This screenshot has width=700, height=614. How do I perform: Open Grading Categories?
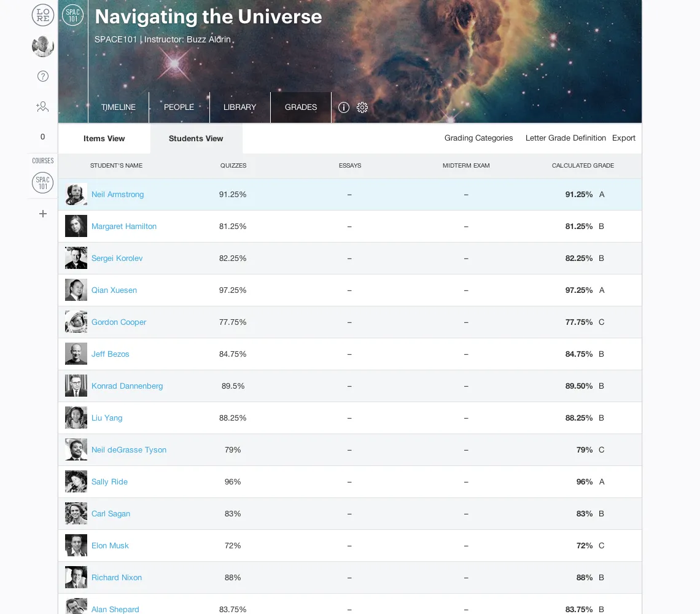click(x=478, y=138)
